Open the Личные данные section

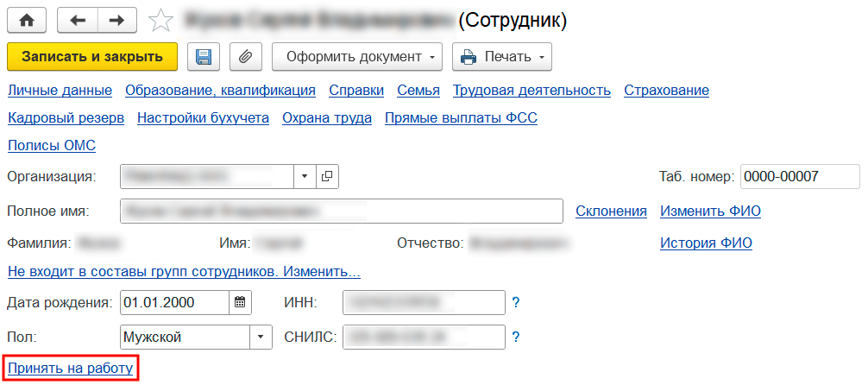[x=60, y=90]
